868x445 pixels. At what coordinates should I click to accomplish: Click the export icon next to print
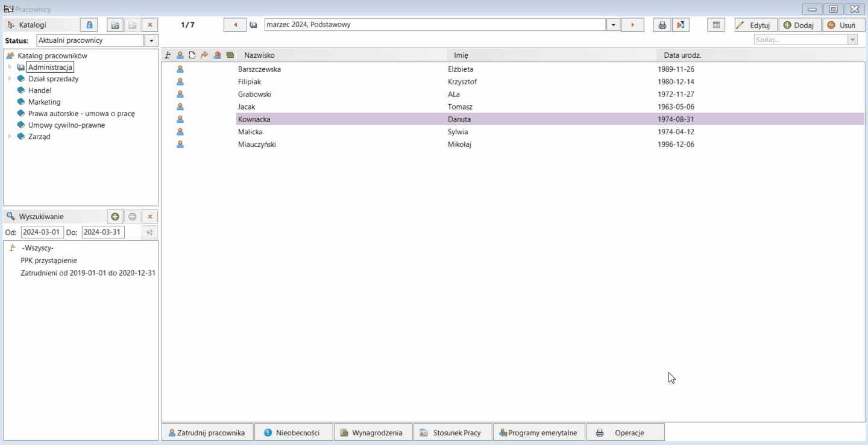coord(681,25)
